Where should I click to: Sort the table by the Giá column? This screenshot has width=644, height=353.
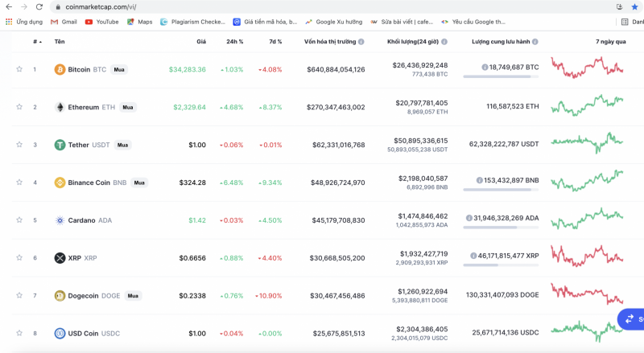click(x=201, y=42)
